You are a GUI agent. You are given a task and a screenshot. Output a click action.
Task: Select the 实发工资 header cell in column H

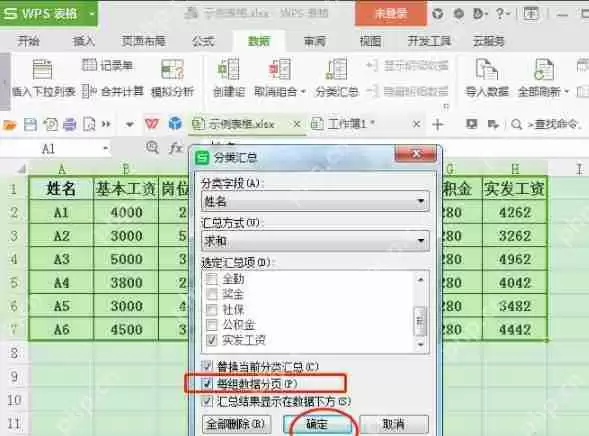click(515, 189)
